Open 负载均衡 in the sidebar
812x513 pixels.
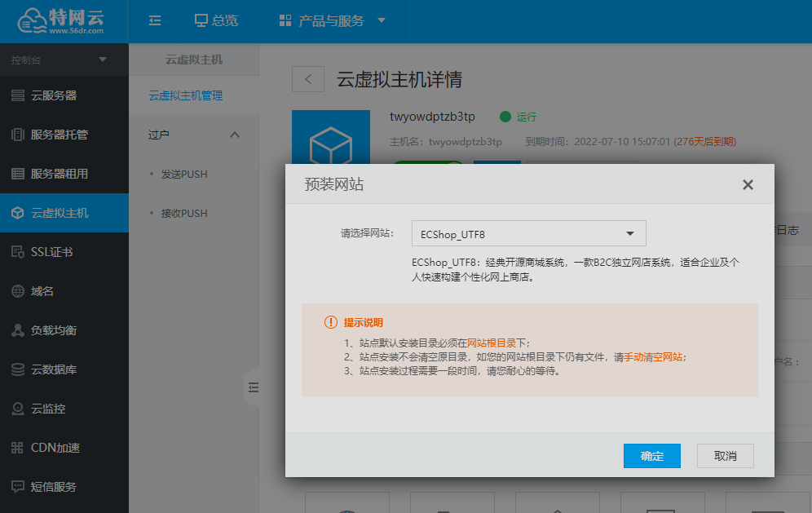point(64,330)
